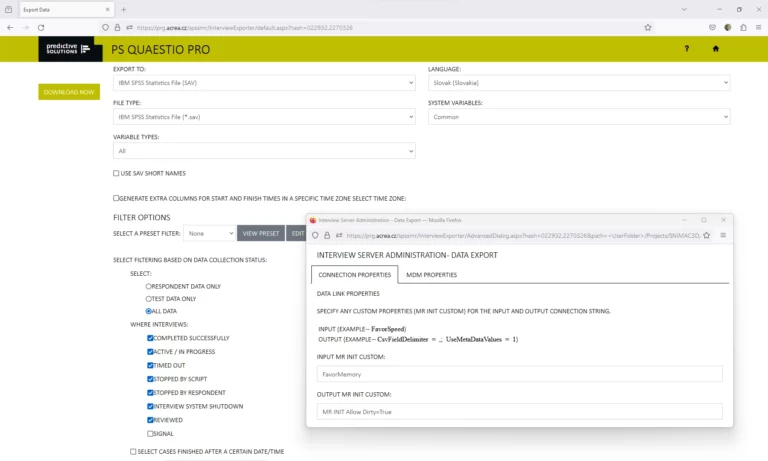
Task: Open preset filter None dropdown
Action: pyautogui.click(x=209, y=233)
